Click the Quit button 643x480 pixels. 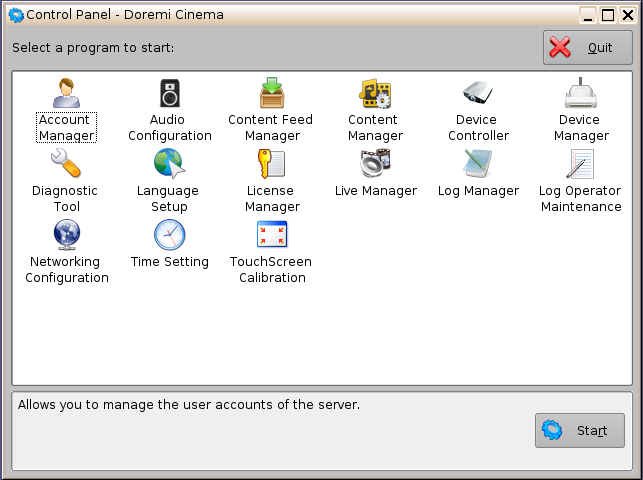click(587, 48)
